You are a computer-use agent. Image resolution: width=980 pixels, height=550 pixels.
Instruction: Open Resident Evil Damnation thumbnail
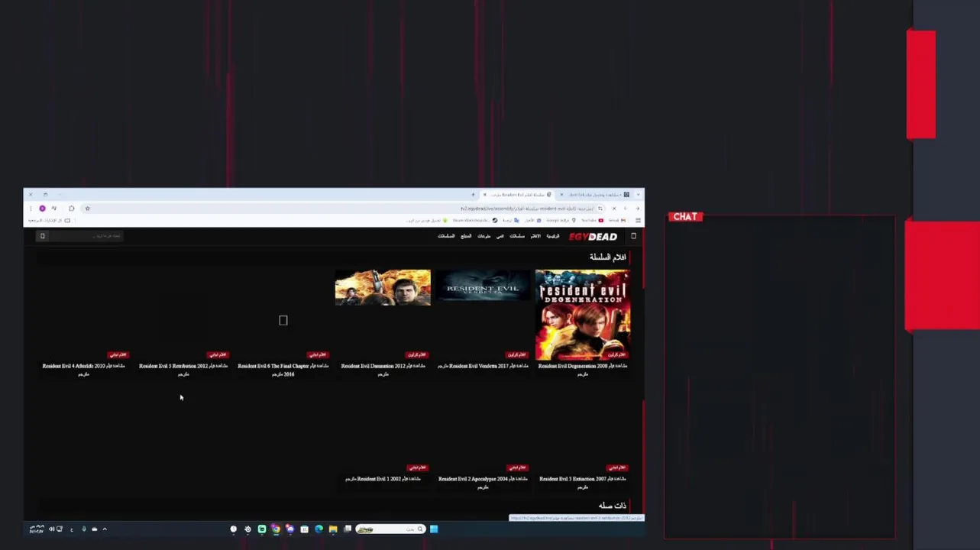click(x=383, y=287)
